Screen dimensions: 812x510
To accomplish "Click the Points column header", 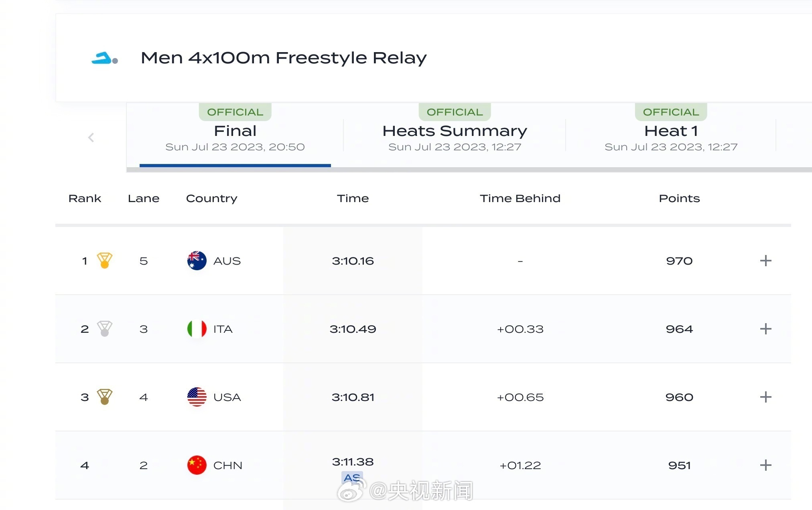I will tap(679, 198).
